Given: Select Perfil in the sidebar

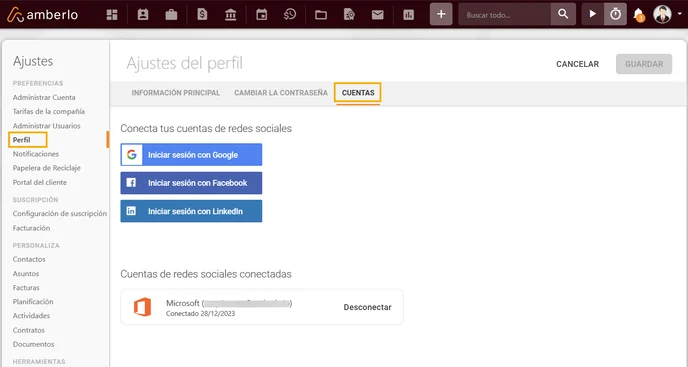Looking at the screenshot, I should pyautogui.click(x=22, y=140).
